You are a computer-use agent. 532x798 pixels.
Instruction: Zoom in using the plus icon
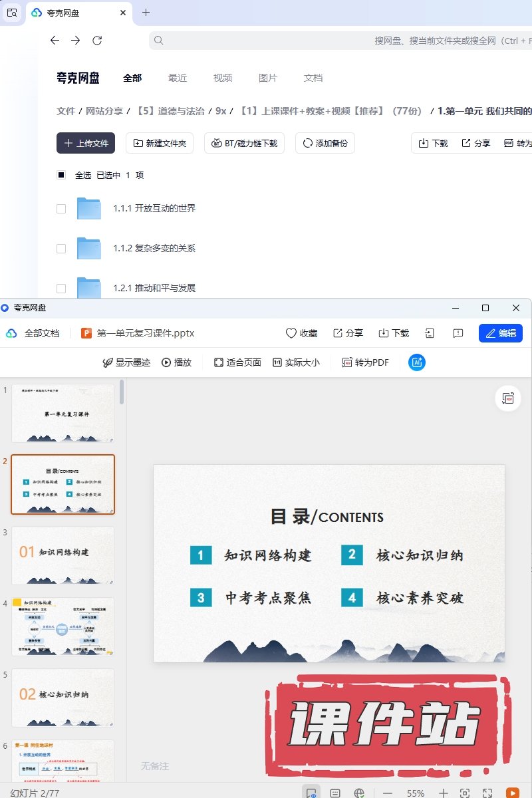pyautogui.click(x=444, y=793)
